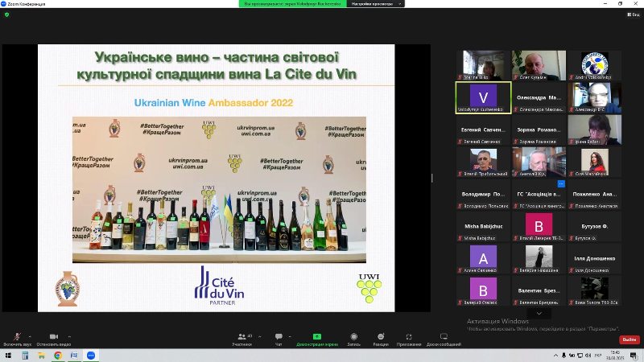Select Евгений Савченко participant tile
The image size is (644, 362).
[484, 130]
